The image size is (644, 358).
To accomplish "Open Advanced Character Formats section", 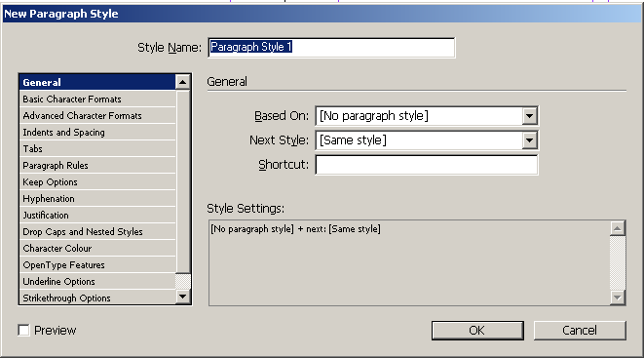I will pos(97,115).
